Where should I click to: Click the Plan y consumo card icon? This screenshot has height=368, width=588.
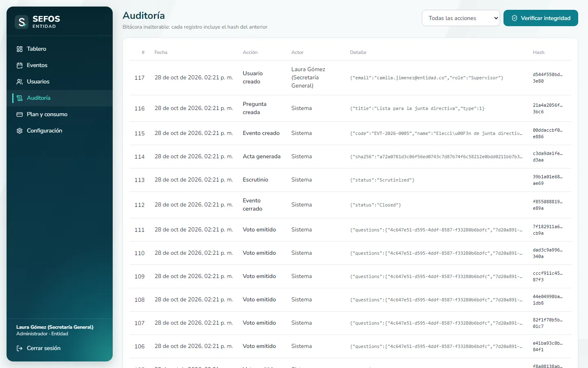[x=20, y=114]
